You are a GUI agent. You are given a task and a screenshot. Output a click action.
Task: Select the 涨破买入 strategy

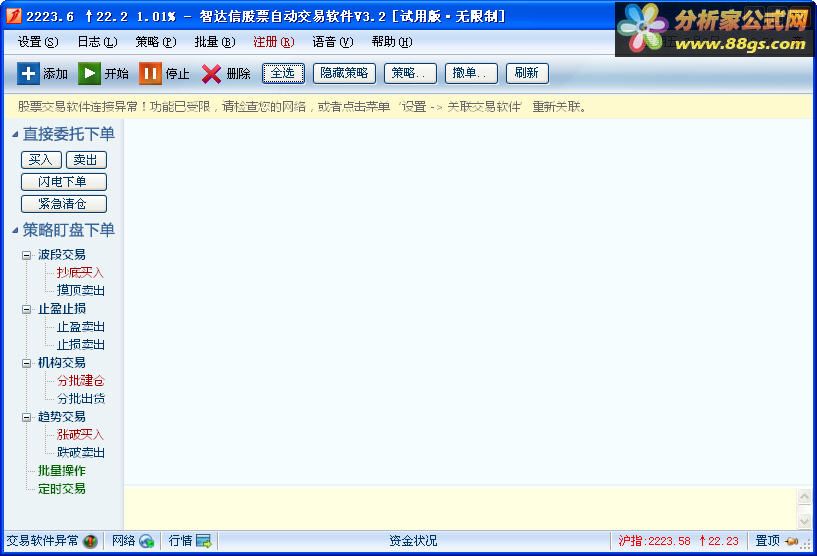click(x=80, y=435)
